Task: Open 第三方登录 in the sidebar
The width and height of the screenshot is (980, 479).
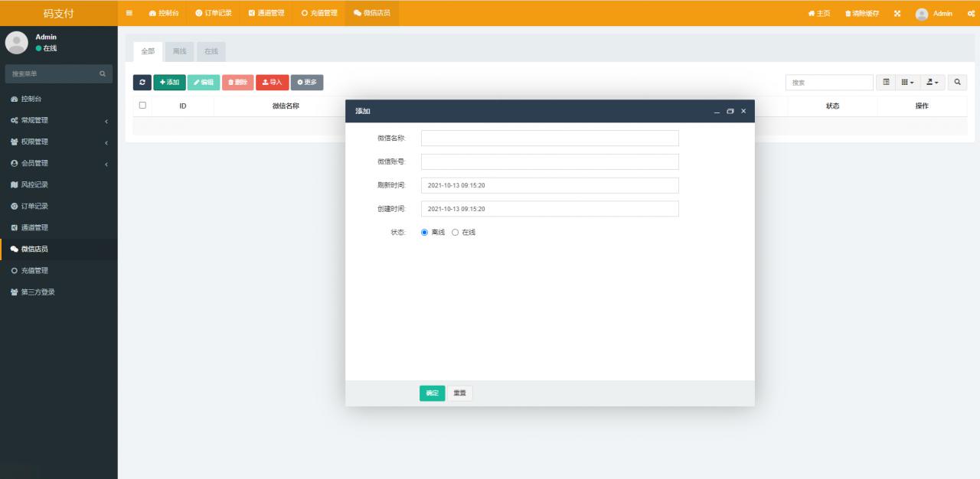Action: [59, 292]
